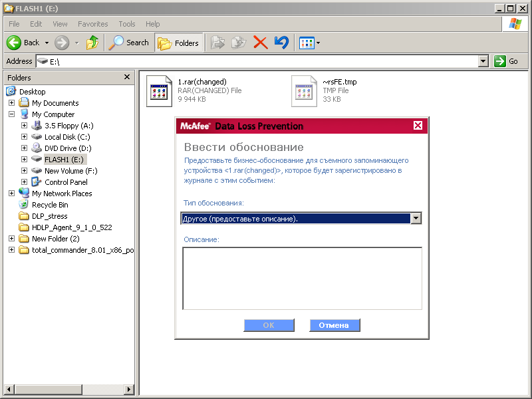Select New Volume (F:) drive icon
This screenshot has width=532, height=399.
pyautogui.click(x=37, y=170)
